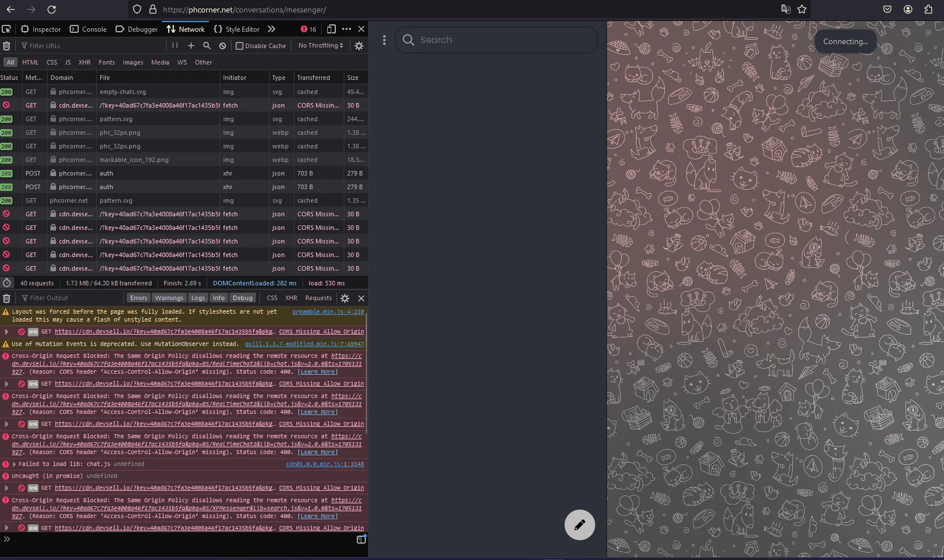Image resolution: width=944 pixels, height=560 pixels.
Task: Open the tracking protection shield icon
Action: [x=137, y=10]
